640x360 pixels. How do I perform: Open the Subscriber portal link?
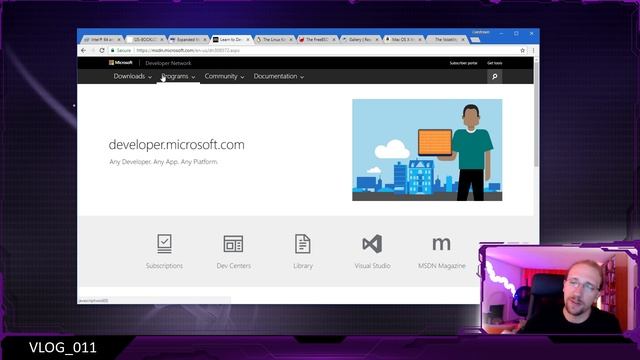click(x=463, y=63)
